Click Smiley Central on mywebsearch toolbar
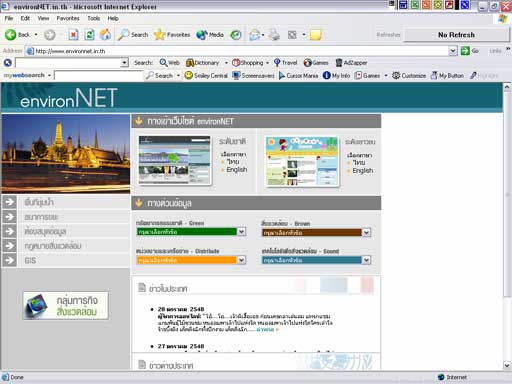Viewport: 512px width, 384px height. pyautogui.click(x=206, y=76)
